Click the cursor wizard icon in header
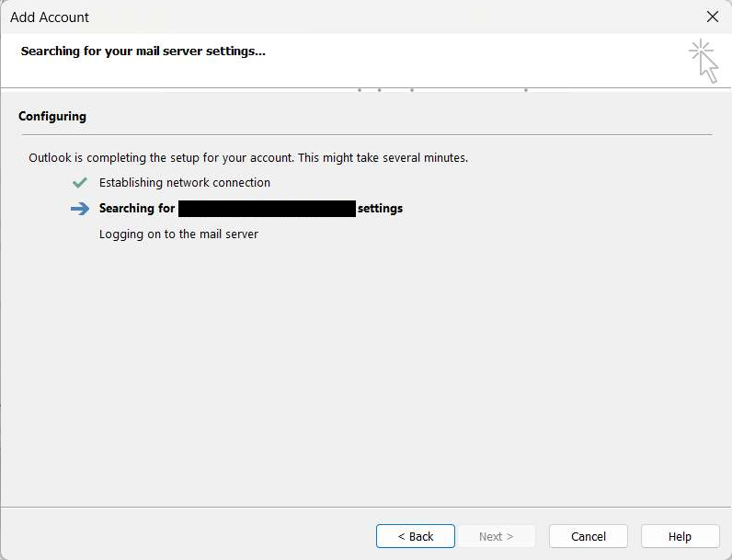 coord(704,61)
